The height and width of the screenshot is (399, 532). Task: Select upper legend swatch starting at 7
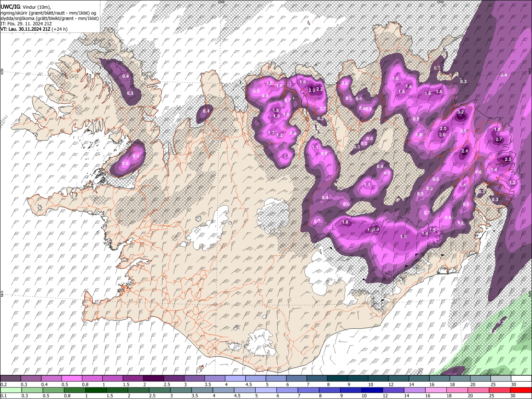click(x=316, y=379)
